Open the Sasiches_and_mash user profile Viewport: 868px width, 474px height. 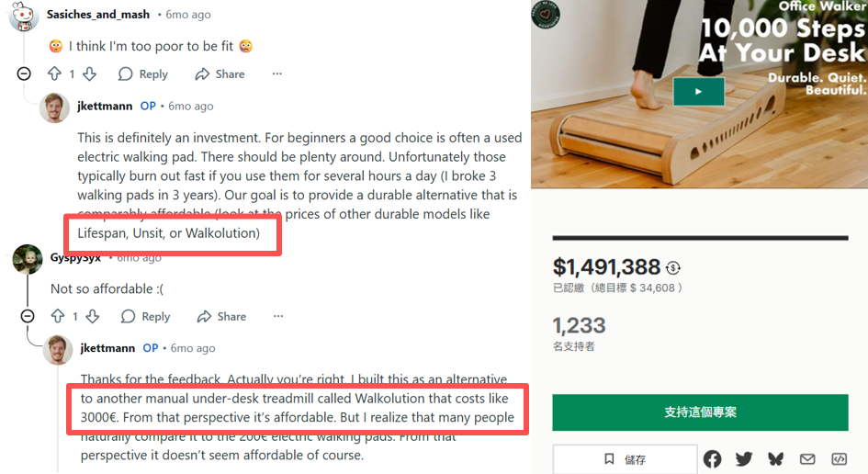(98, 15)
